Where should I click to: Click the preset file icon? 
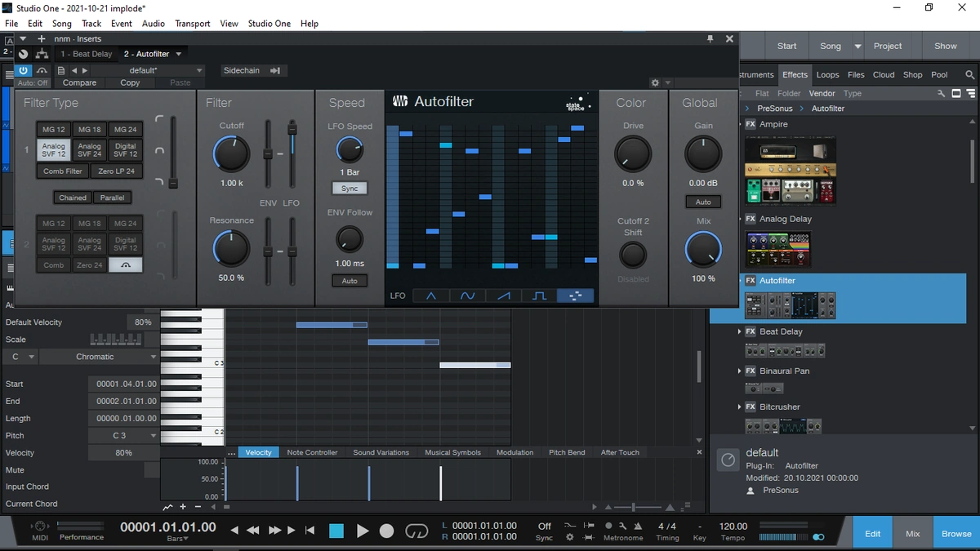click(61, 71)
